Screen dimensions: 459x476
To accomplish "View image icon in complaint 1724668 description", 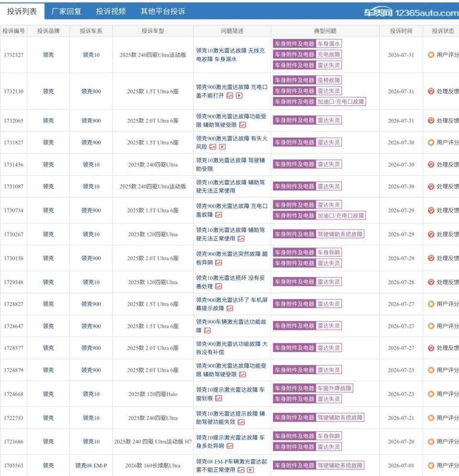I will (x=219, y=399).
